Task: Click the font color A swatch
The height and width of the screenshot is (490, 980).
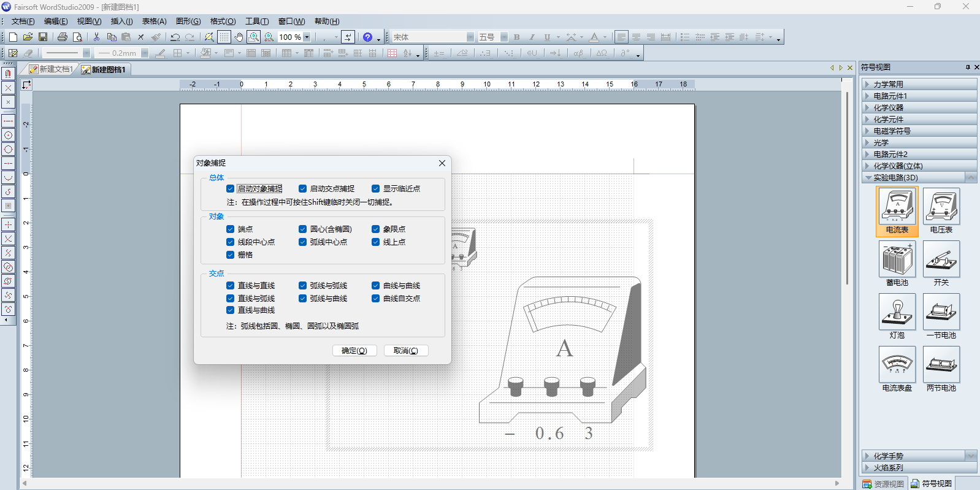Action: pos(594,37)
